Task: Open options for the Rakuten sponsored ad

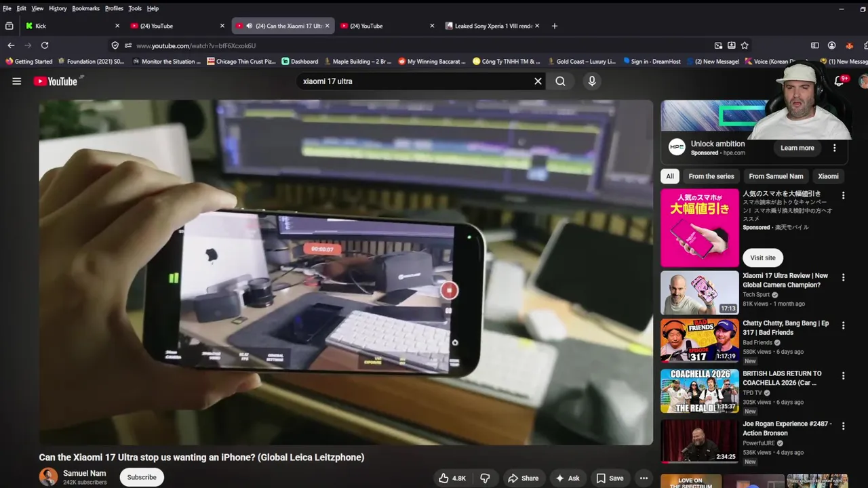Action: point(843,195)
